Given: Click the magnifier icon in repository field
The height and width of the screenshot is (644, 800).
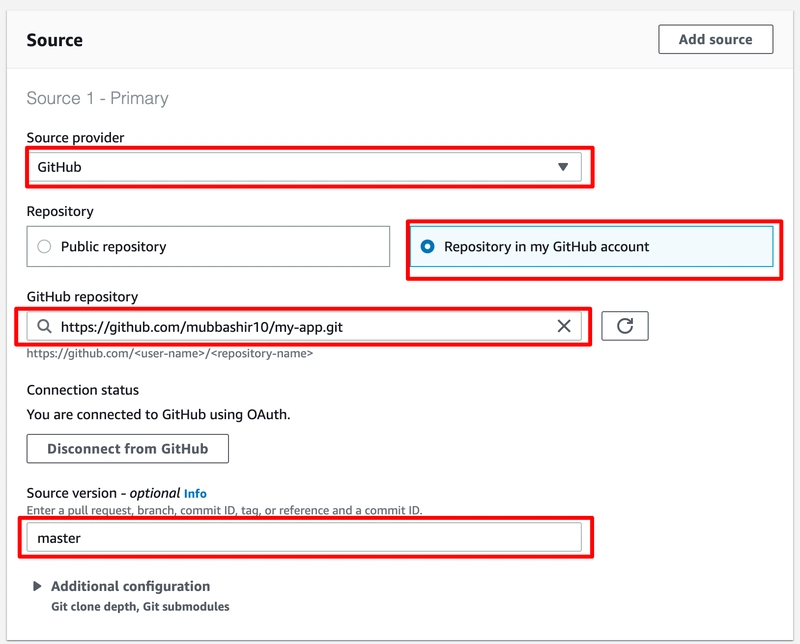Looking at the screenshot, I should coord(44,327).
